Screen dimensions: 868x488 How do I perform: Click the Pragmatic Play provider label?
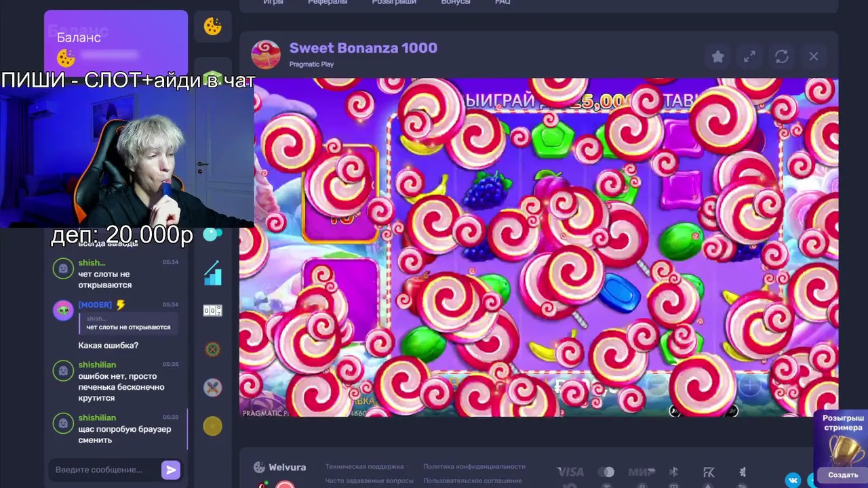[311, 64]
